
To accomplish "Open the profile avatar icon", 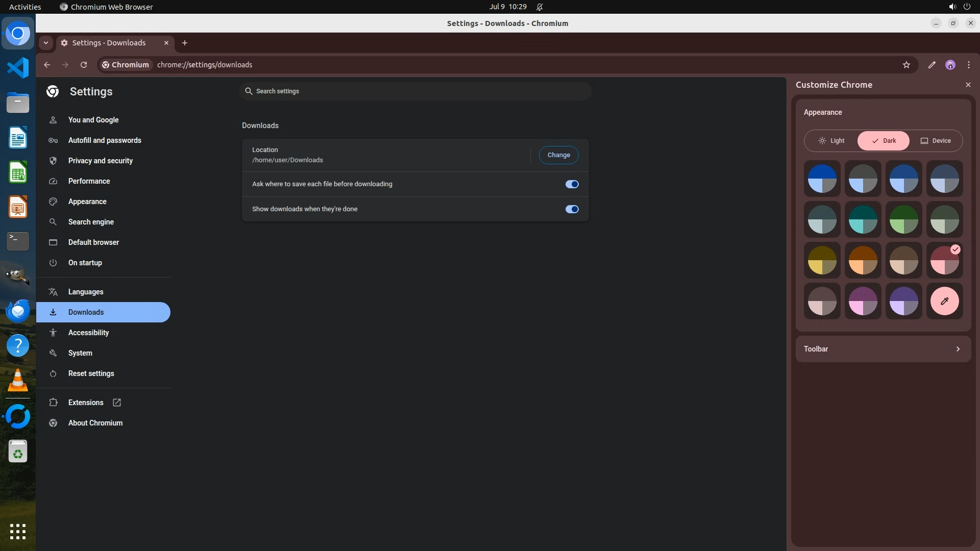I will (x=950, y=65).
